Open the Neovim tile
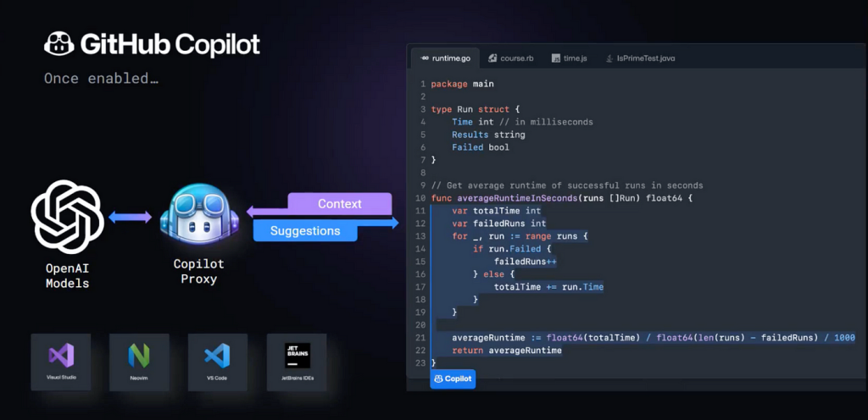 click(x=139, y=362)
